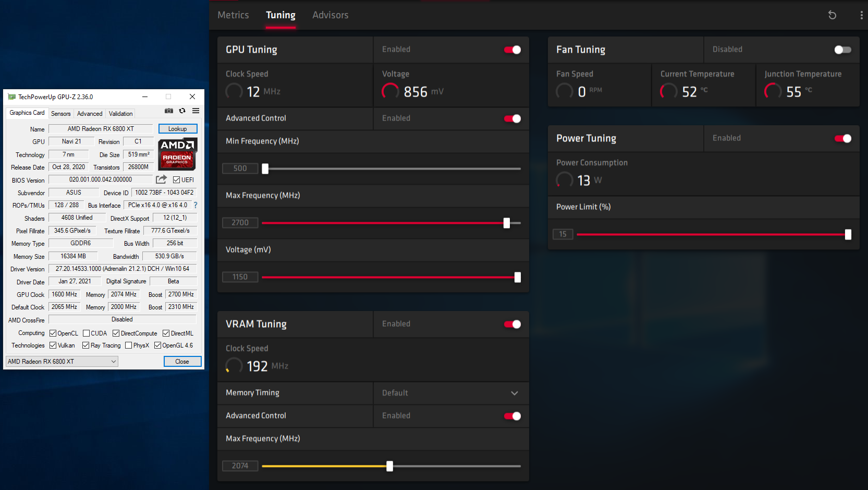Click the Voltage (mV) slider handle
Screen dimensions: 868x490
point(518,277)
